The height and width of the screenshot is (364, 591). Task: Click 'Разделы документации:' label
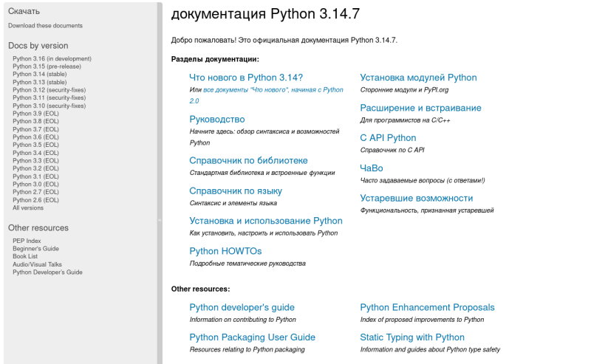[215, 59]
